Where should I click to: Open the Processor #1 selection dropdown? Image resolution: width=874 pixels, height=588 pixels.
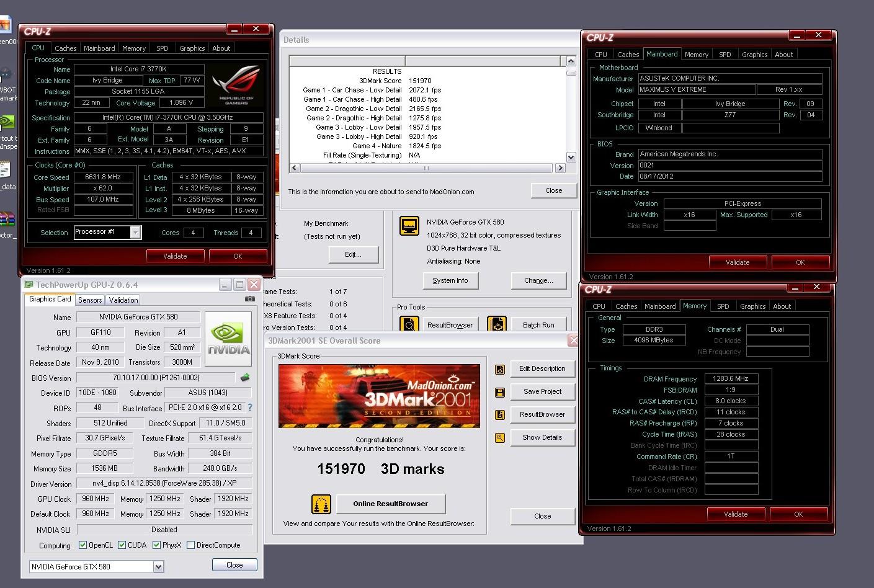135,233
